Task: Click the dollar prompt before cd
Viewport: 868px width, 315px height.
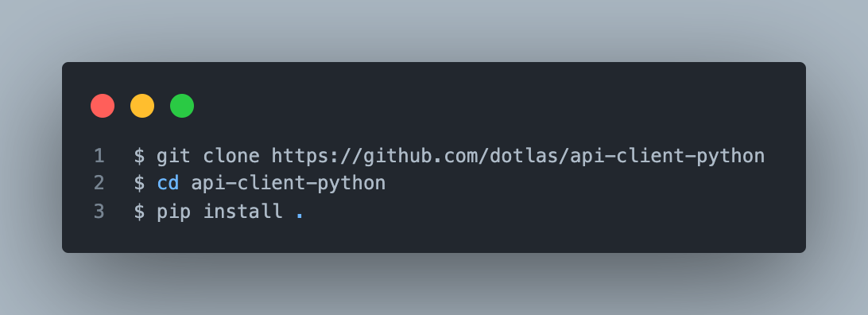Action: pos(139,183)
